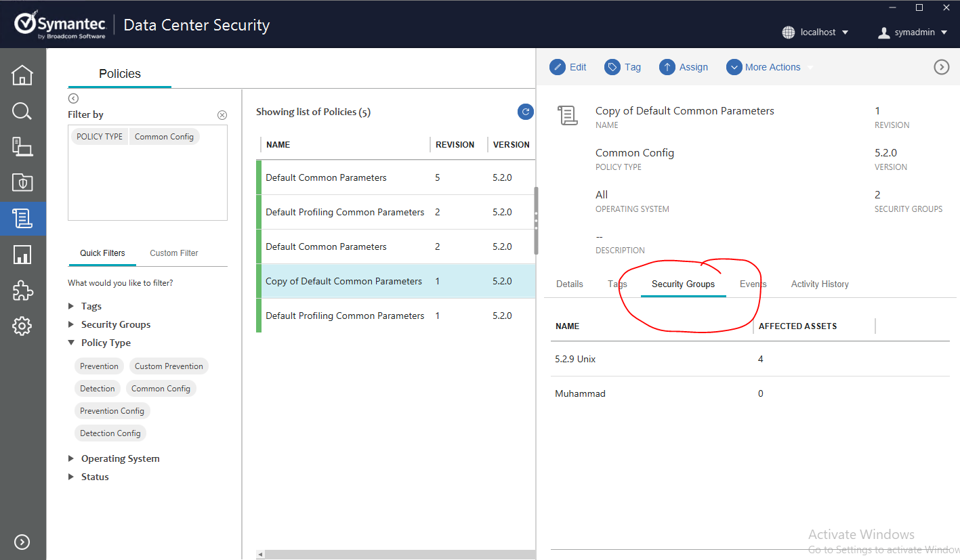Toggle the Prevention policy type filter
This screenshot has width=960, height=560.
tap(99, 366)
